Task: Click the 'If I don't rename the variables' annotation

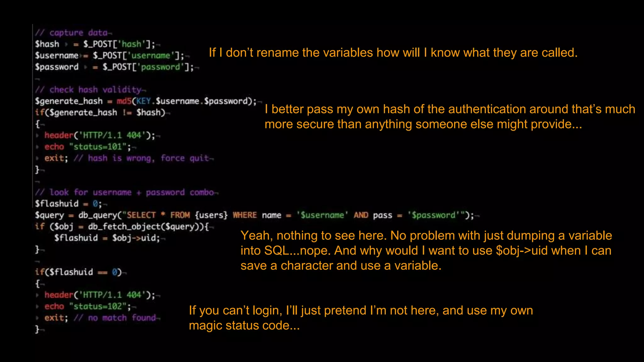Action: click(393, 53)
